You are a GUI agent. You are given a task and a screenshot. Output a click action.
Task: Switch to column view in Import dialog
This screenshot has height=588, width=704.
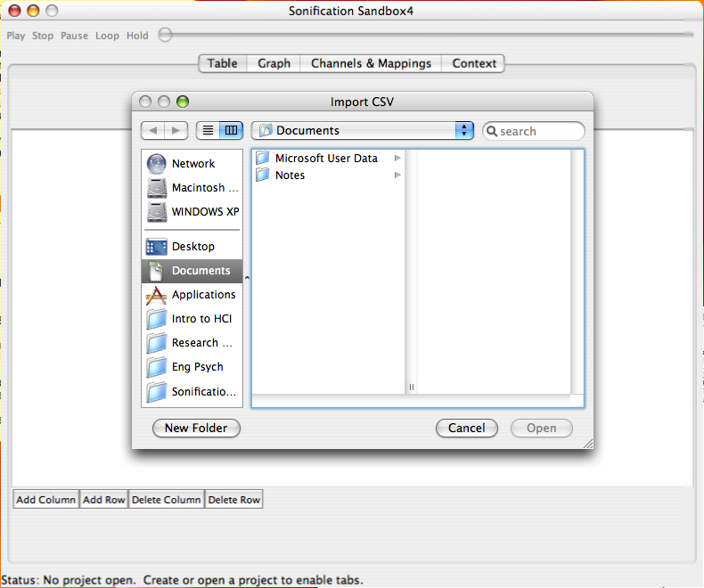click(231, 131)
